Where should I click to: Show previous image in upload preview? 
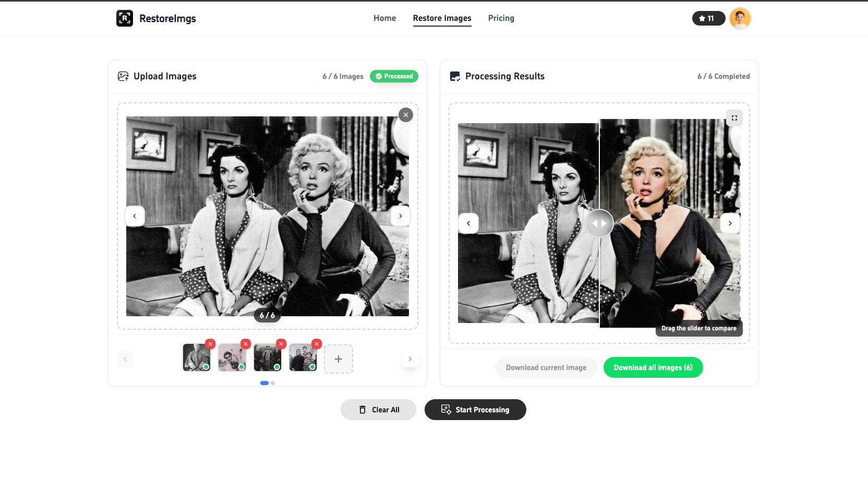point(135,216)
